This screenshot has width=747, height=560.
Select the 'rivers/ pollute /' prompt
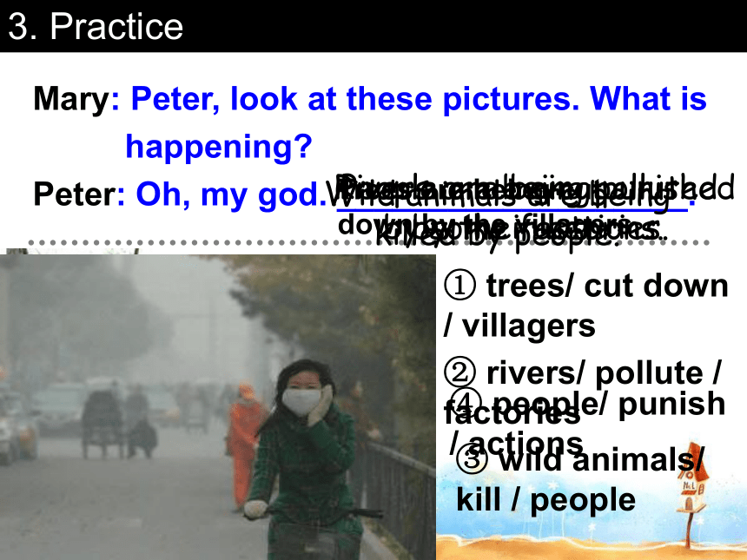[x=604, y=372]
